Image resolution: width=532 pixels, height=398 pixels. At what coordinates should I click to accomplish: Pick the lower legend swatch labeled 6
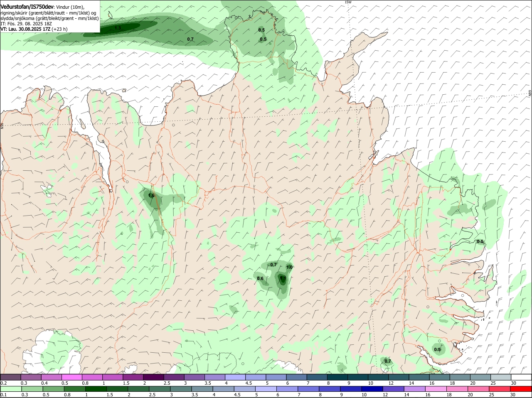pyautogui.click(x=288, y=389)
